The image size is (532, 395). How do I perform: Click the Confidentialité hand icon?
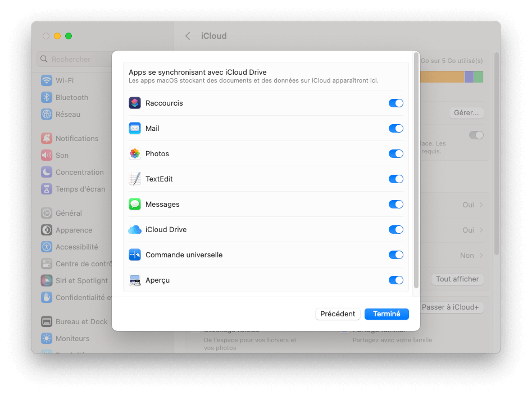[x=47, y=298]
